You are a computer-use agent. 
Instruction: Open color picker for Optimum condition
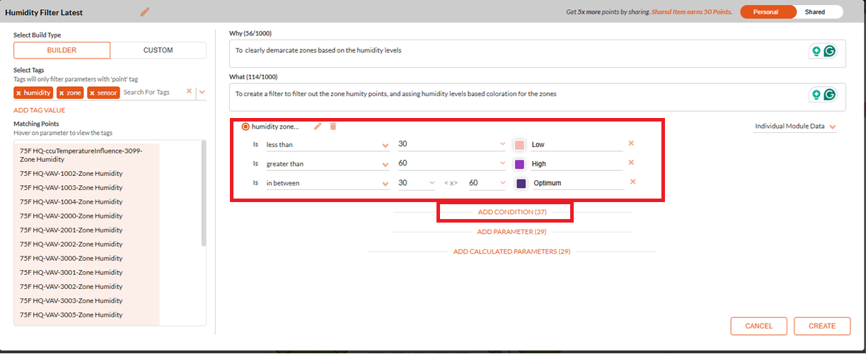click(x=521, y=183)
